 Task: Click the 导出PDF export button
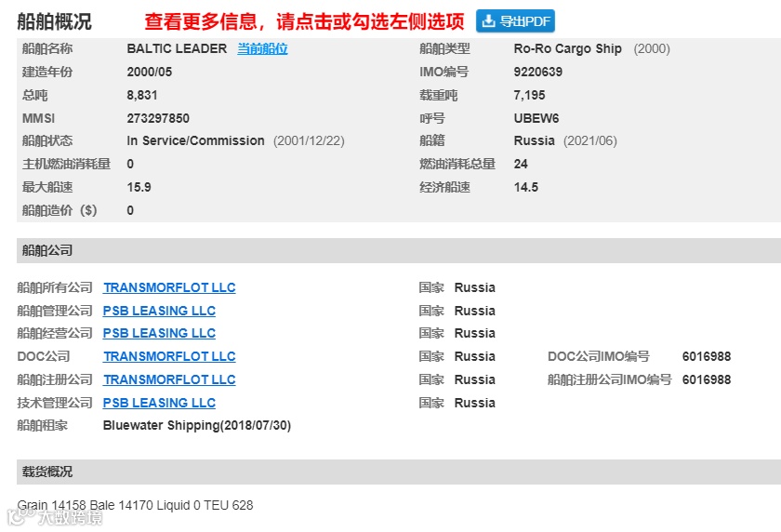click(515, 20)
